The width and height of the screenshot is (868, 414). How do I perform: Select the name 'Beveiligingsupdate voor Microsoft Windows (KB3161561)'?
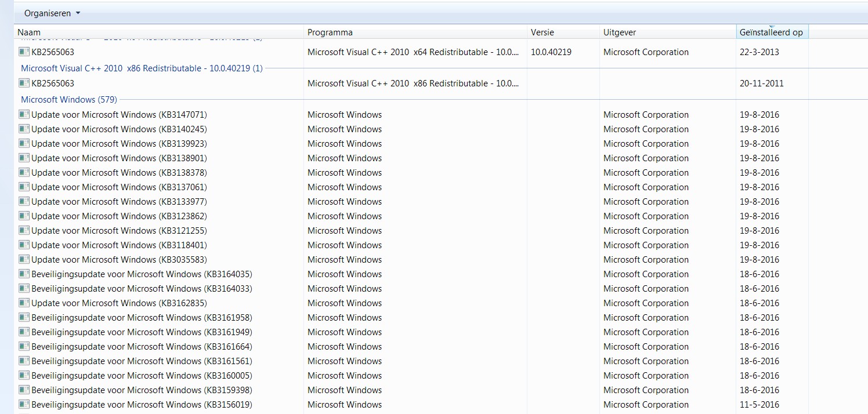pos(142,361)
